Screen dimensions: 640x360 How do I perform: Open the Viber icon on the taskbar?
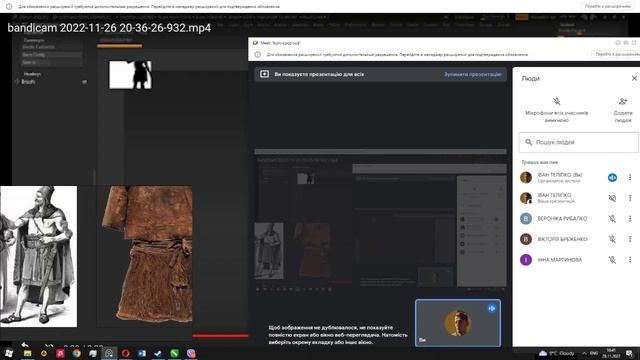point(191,353)
